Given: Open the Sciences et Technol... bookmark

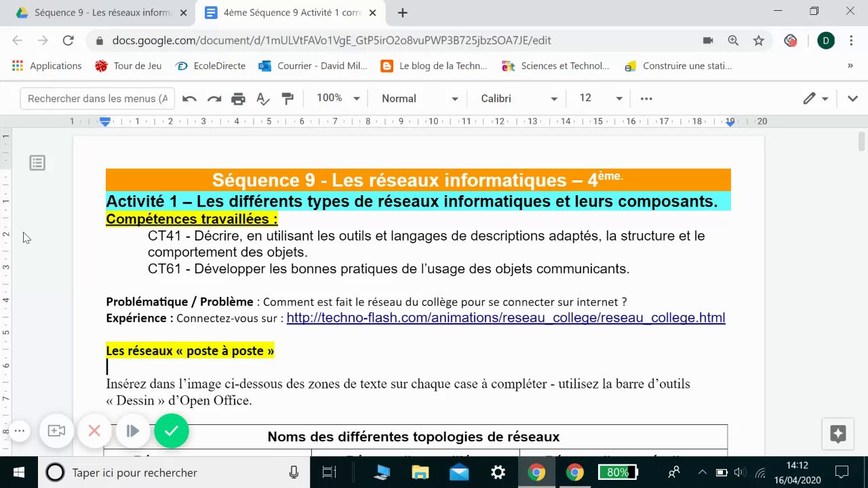Looking at the screenshot, I should tap(556, 66).
